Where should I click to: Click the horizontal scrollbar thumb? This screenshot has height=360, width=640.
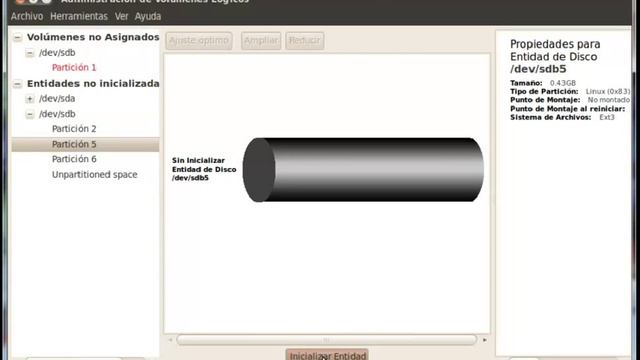pyautogui.click(x=327, y=340)
